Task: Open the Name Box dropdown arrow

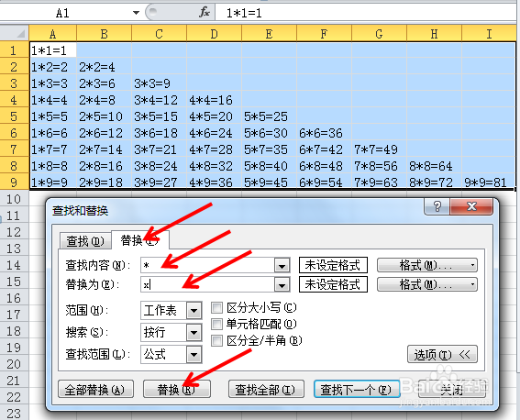Action: pyautogui.click(x=136, y=13)
